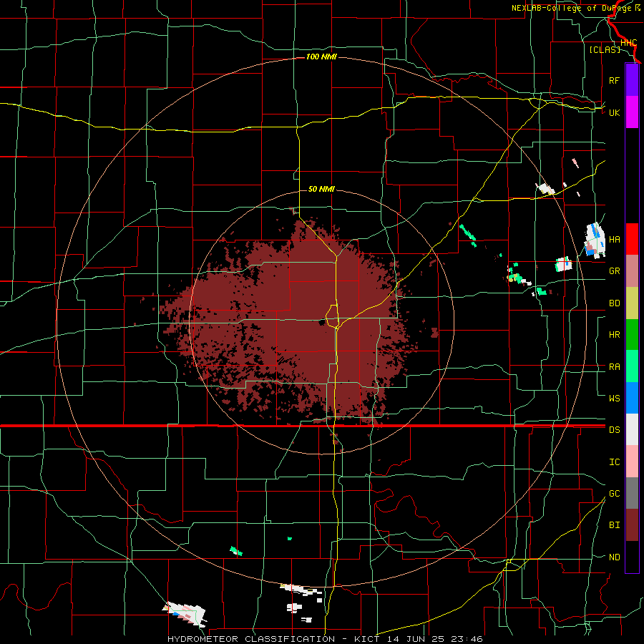This screenshot has width=644, height=644.
Task: Click the '23:46' timestamp in footer
Action: click(x=468, y=639)
